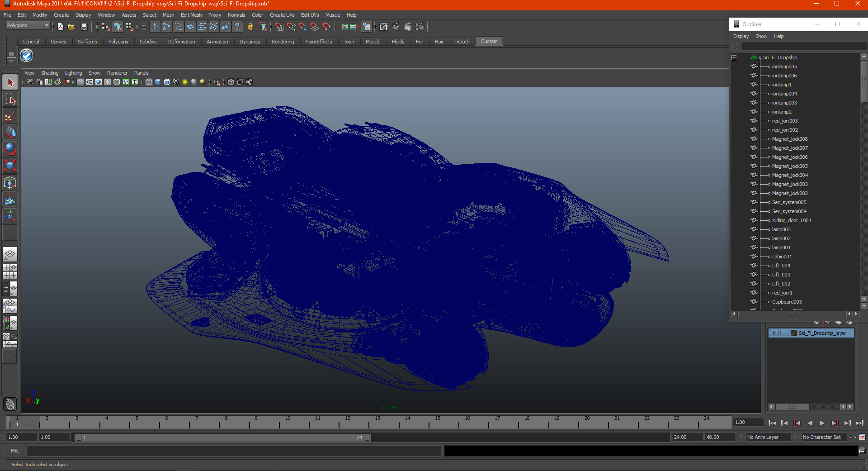Click the Select camera icon in viewport panel
This screenshot has height=471, width=868.
[x=29, y=82]
